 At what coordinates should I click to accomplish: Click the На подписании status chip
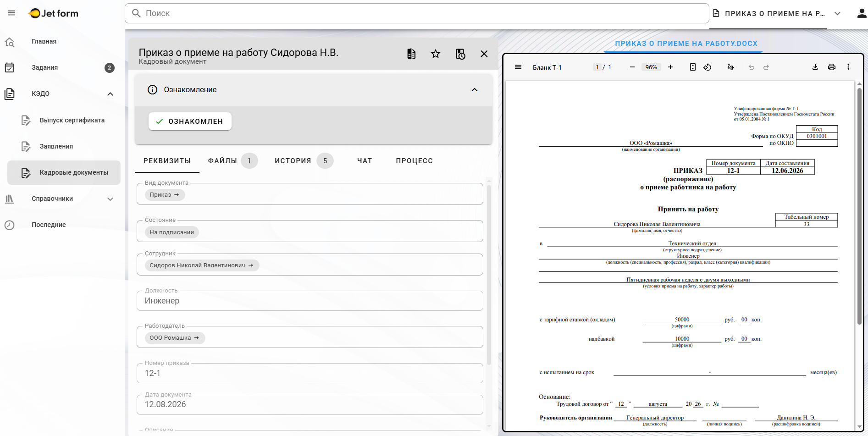(171, 232)
